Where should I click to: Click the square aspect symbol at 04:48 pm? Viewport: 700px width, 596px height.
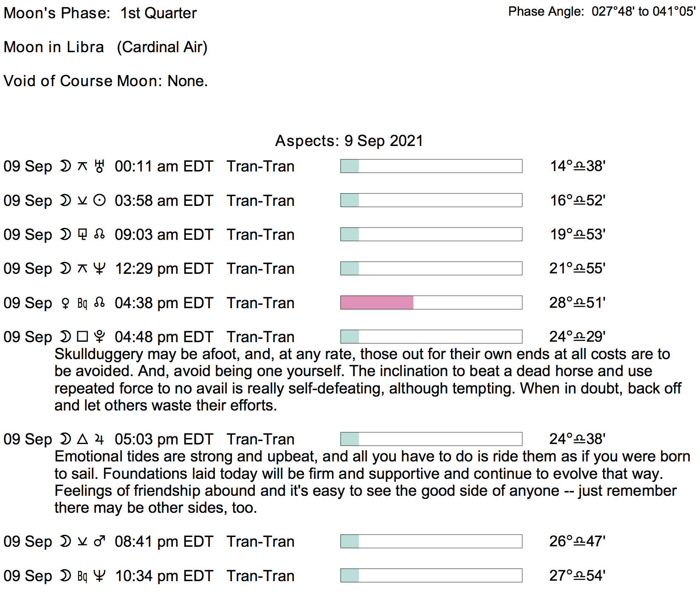(82, 337)
